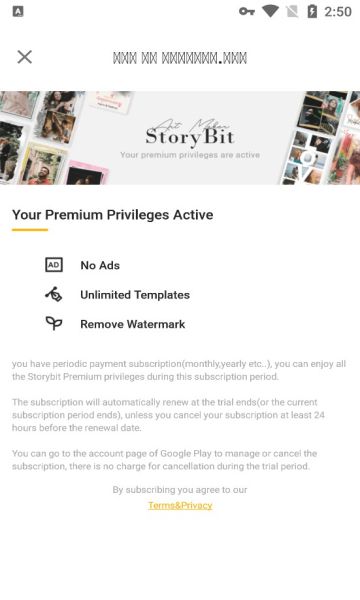Viewport: 360px width, 600px height.
Task: Close the premium page with X icon
Action: click(x=24, y=57)
